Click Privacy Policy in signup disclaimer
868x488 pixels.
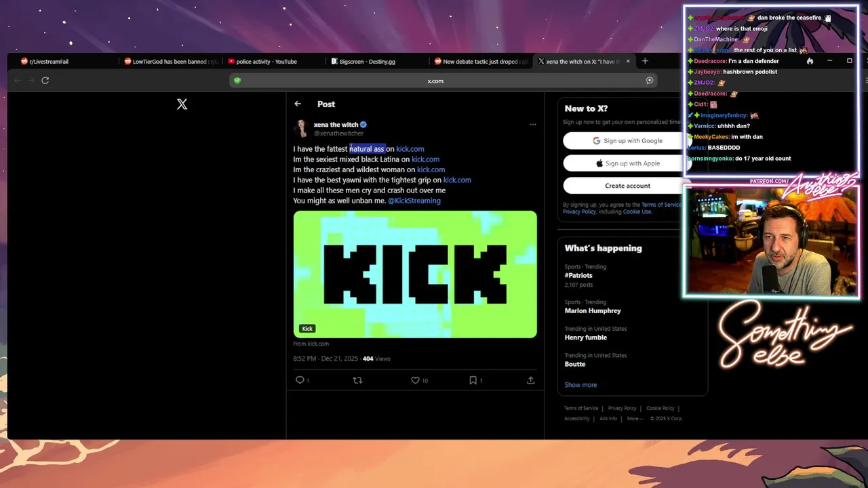coord(579,211)
